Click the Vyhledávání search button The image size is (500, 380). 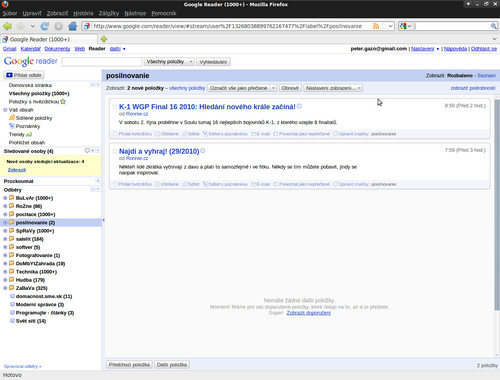[x=213, y=62]
